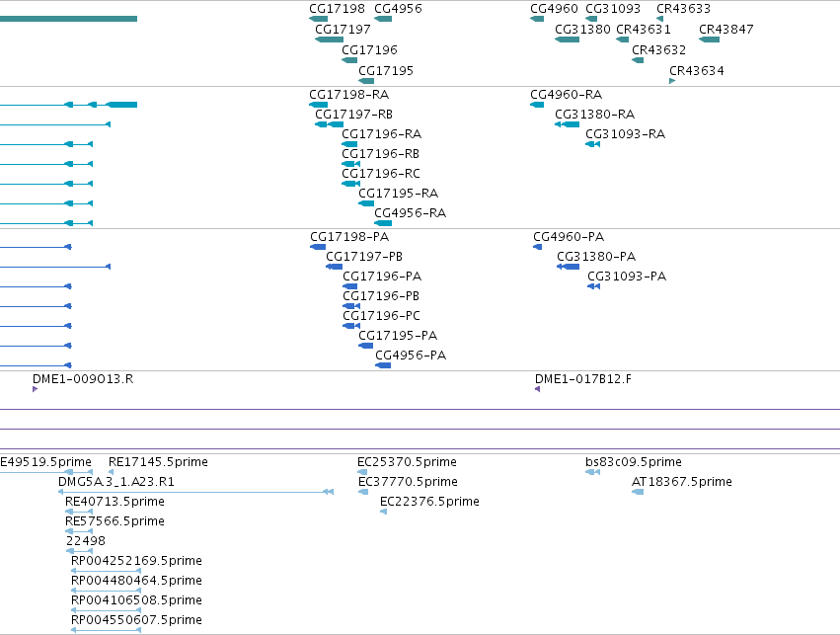Select EST RE57566.5prime
840x635 pixels.
coord(79,531)
